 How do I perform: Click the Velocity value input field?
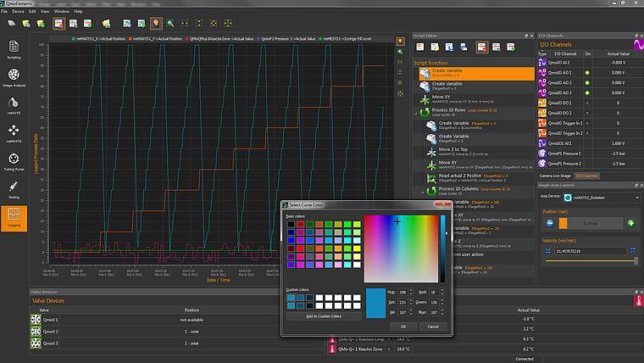591,251
